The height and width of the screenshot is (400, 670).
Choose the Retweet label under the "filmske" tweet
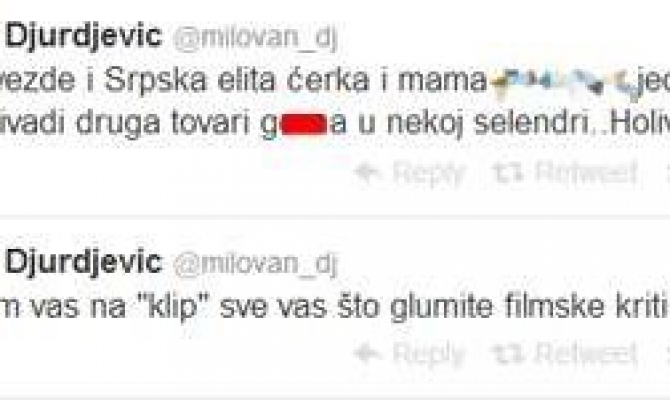585,353
